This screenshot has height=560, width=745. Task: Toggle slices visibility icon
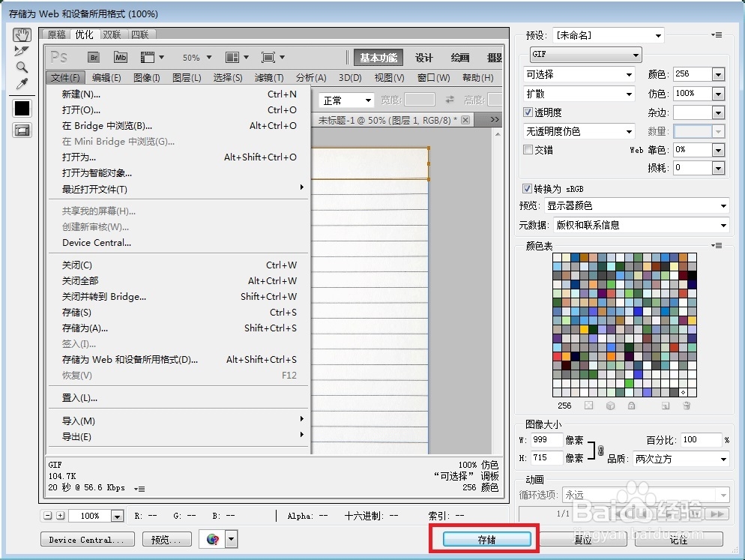(22, 130)
